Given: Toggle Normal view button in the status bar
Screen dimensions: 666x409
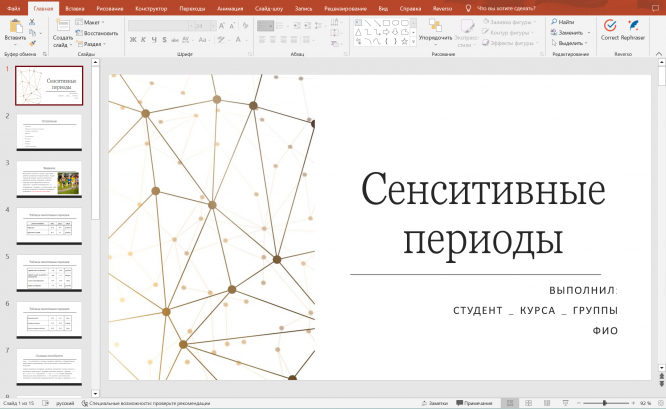Looking at the screenshot, I should 509,403.
